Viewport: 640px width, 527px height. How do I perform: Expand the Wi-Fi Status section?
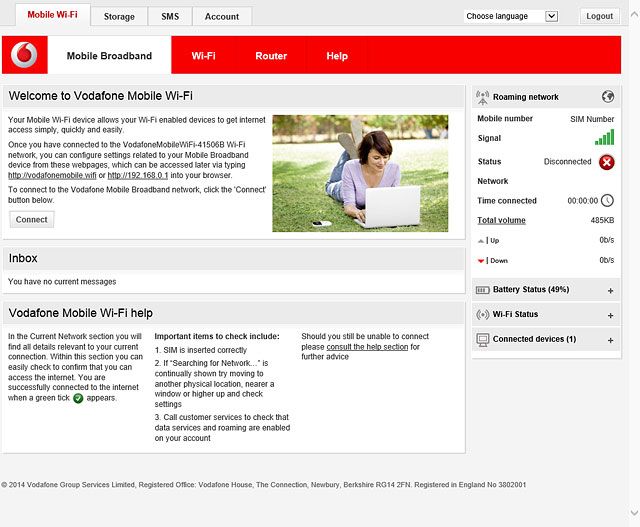tap(610, 316)
